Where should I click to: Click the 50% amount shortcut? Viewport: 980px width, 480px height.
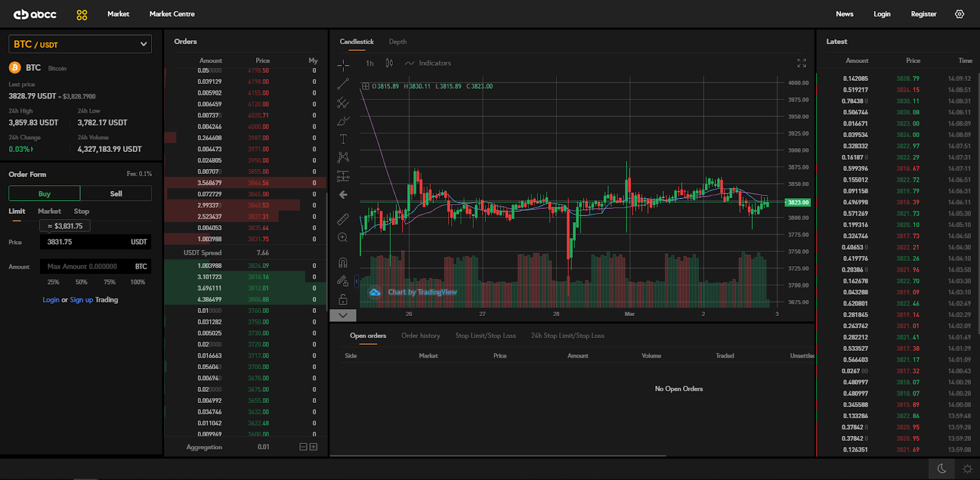(81, 282)
